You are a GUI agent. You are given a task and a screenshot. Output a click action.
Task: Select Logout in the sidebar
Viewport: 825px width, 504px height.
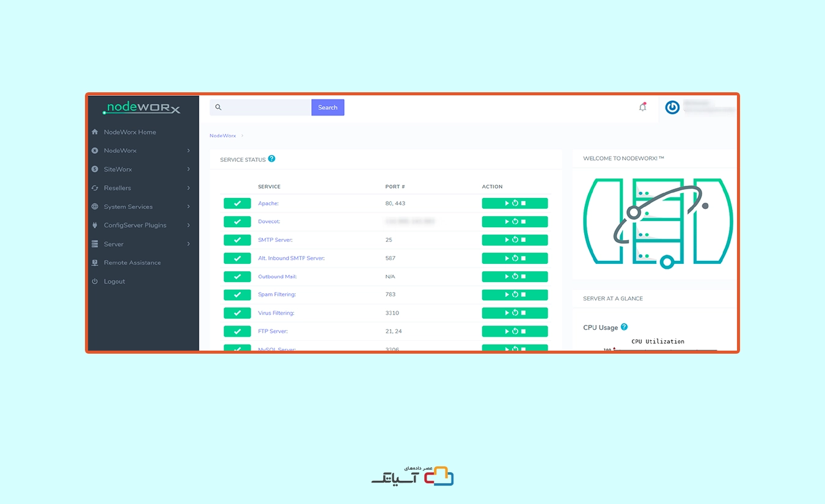point(114,282)
